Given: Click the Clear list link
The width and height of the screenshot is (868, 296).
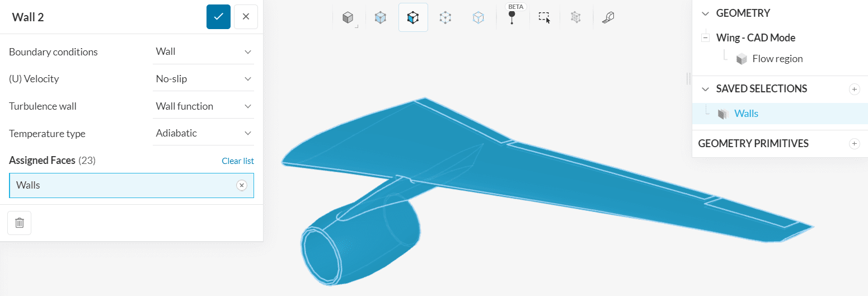Looking at the screenshot, I should click(237, 161).
